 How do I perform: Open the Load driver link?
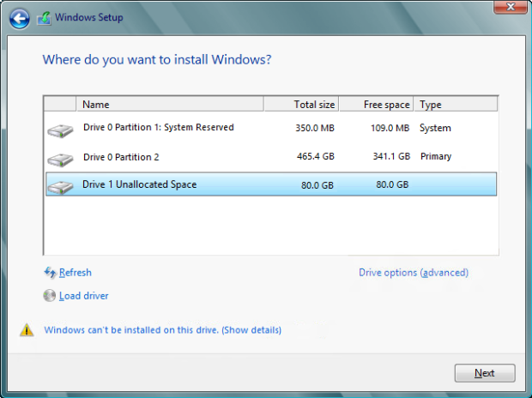(84, 296)
